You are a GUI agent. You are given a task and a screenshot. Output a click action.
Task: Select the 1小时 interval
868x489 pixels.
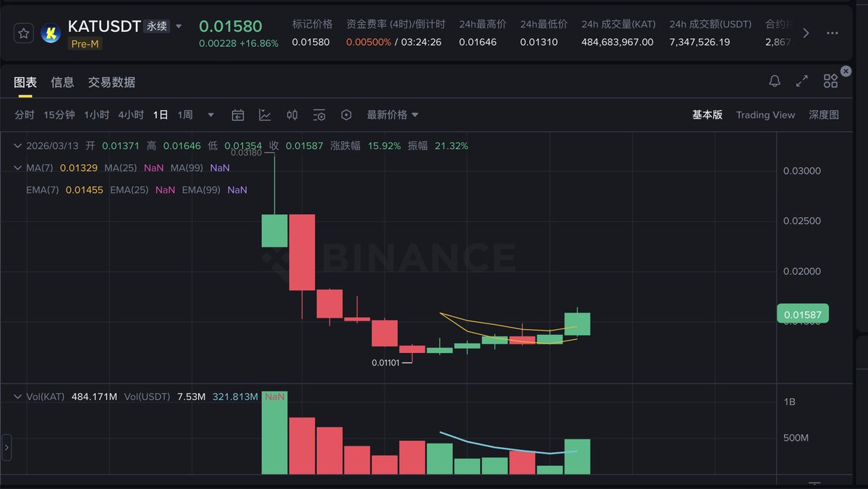pyautogui.click(x=96, y=115)
